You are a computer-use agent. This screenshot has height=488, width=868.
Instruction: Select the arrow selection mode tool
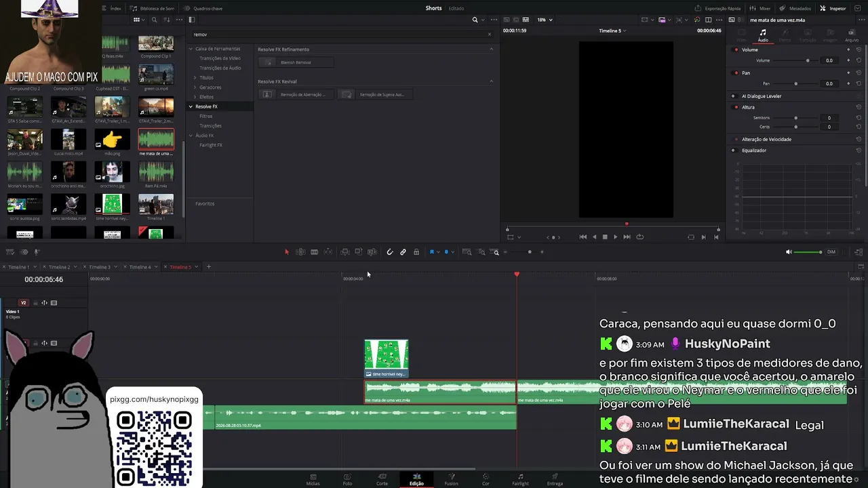(287, 252)
